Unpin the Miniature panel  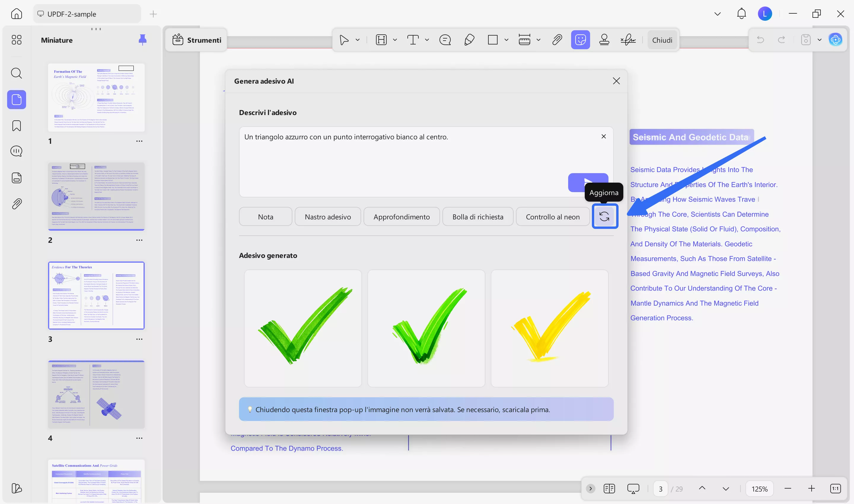[x=143, y=40]
